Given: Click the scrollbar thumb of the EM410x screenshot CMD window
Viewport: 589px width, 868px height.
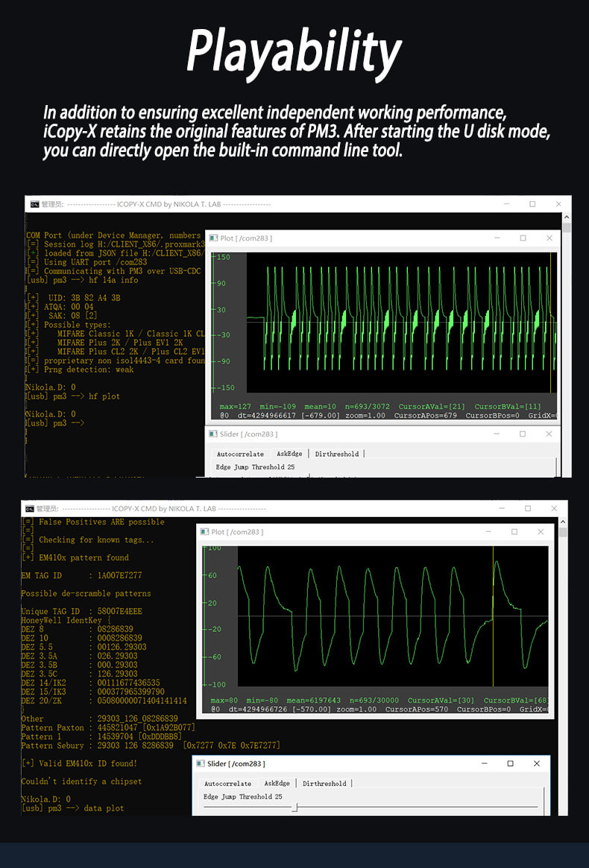Looking at the screenshot, I should pyautogui.click(x=563, y=532).
